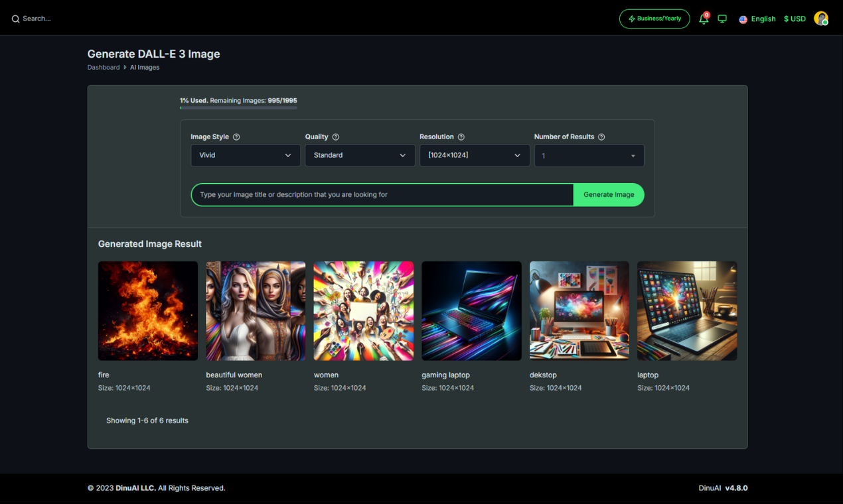Viewport: 843px width, 504px height.
Task: Click the Business/Yearly plan button
Action: (654, 19)
